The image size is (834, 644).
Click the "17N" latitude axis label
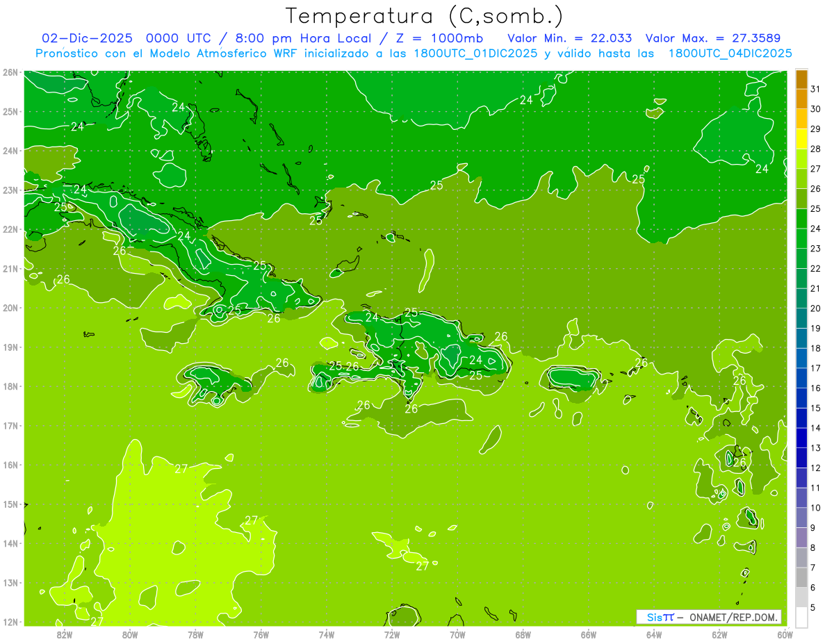coord(10,425)
